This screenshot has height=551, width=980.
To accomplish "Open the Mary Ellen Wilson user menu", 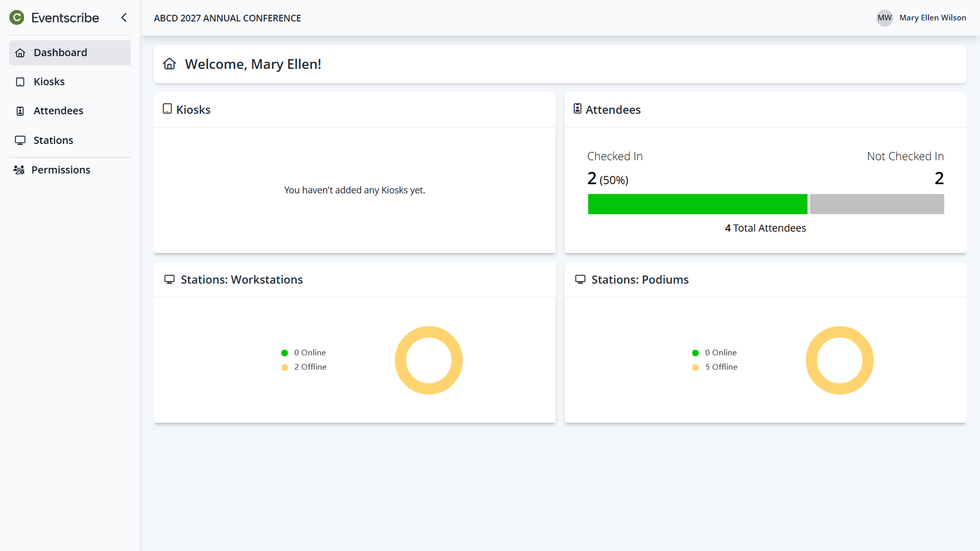I will 933,18.
